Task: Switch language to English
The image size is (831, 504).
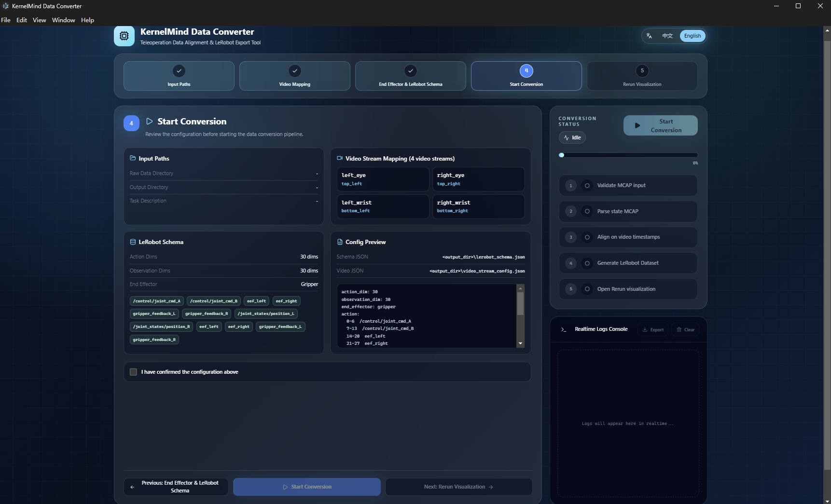Action: click(x=692, y=36)
